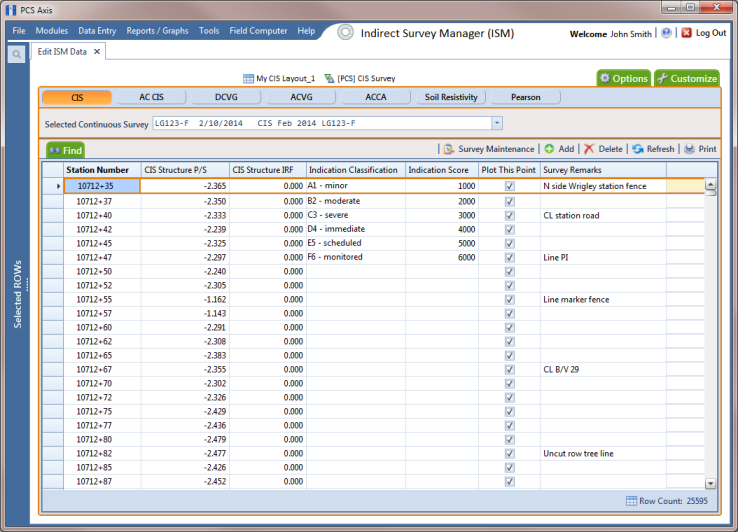
Task: Switch to the Soil Resistivity tab
Action: coord(451,97)
